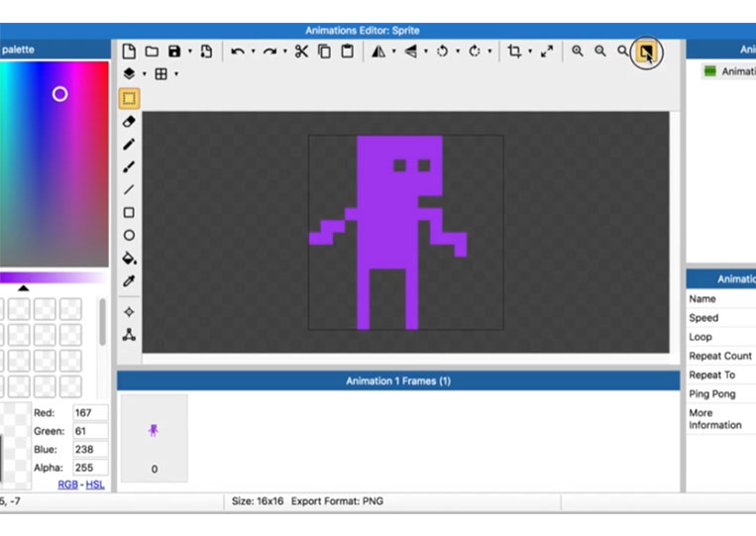Click the Loop property row
Viewport: 756px width, 536px height.
pos(721,337)
